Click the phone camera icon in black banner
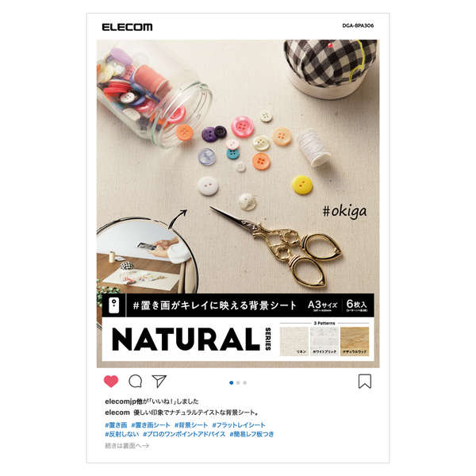476x476 pixels. point(113,305)
